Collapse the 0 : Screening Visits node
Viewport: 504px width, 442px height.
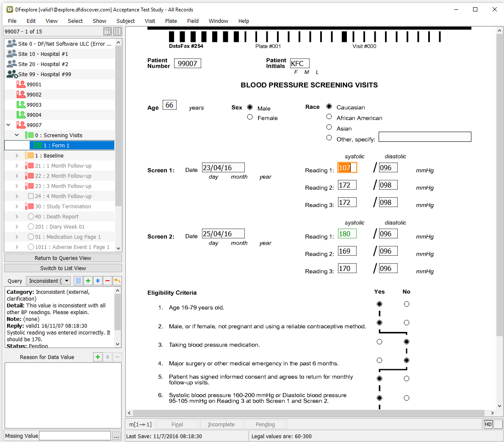coord(17,135)
